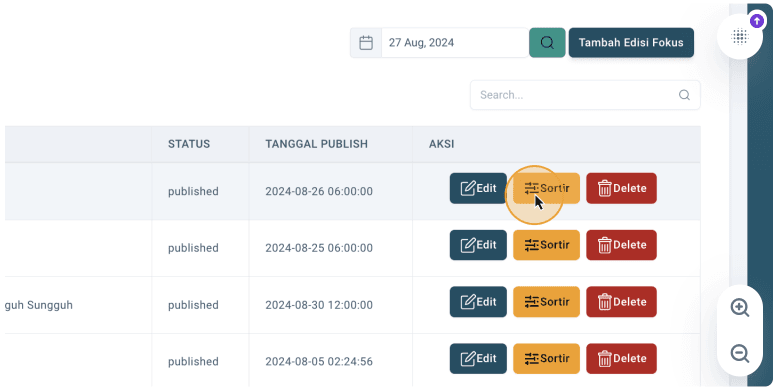Select the date text 2024-08-30 12:00:00
The width and height of the screenshot is (774, 390).
[319, 305]
